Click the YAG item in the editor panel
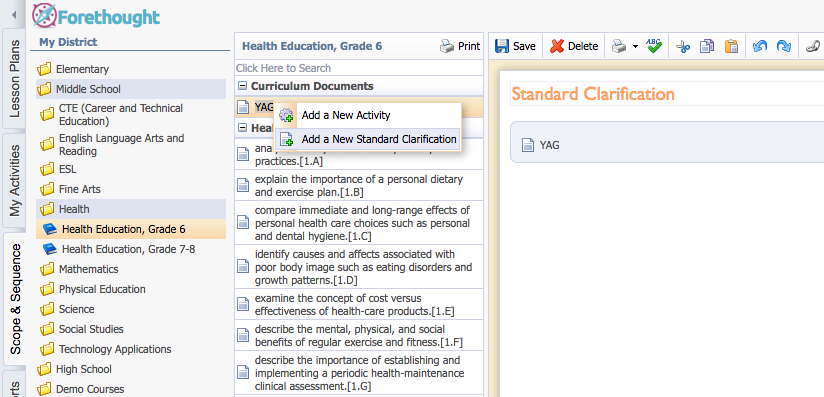824x397 pixels. point(540,145)
